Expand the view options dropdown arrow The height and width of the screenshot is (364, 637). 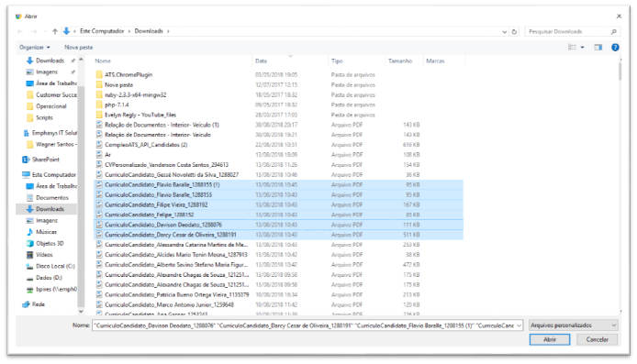[582, 48]
